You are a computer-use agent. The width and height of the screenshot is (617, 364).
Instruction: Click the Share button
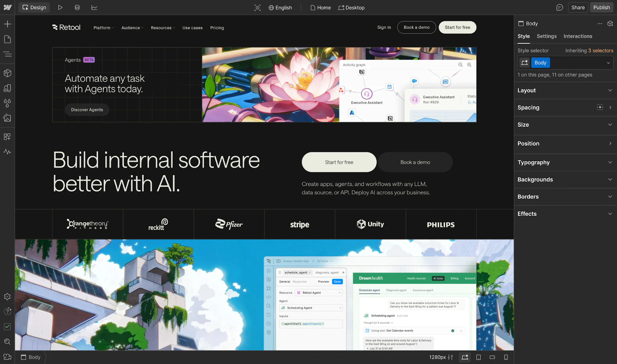click(x=578, y=7)
